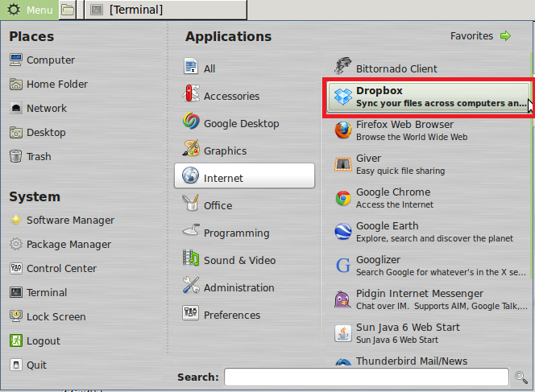
Task: Launch Thunderbird Mail/News entry
Action: [x=428, y=361]
